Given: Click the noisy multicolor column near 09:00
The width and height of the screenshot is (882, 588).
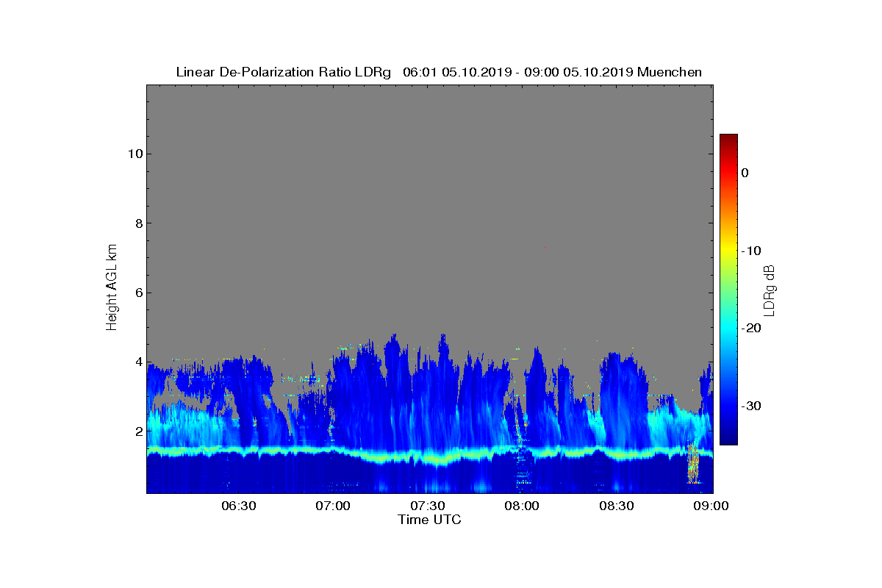Looking at the screenshot, I should [x=692, y=462].
